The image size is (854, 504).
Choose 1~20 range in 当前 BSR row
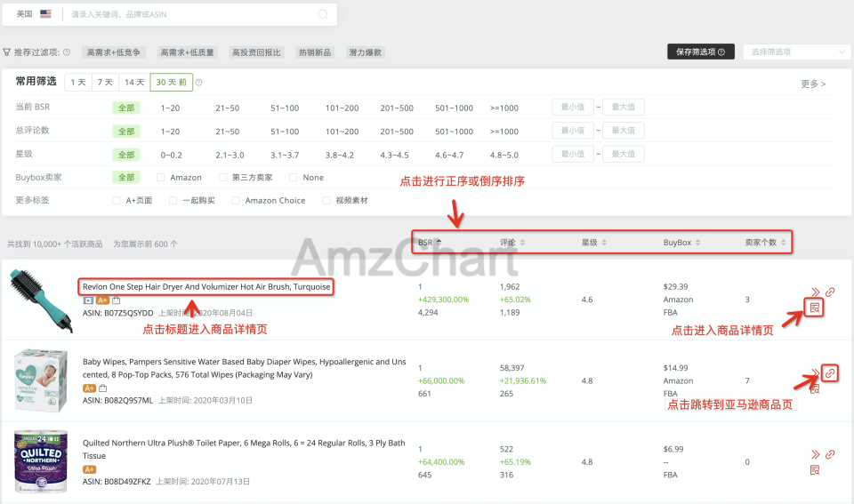click(170, 108)
